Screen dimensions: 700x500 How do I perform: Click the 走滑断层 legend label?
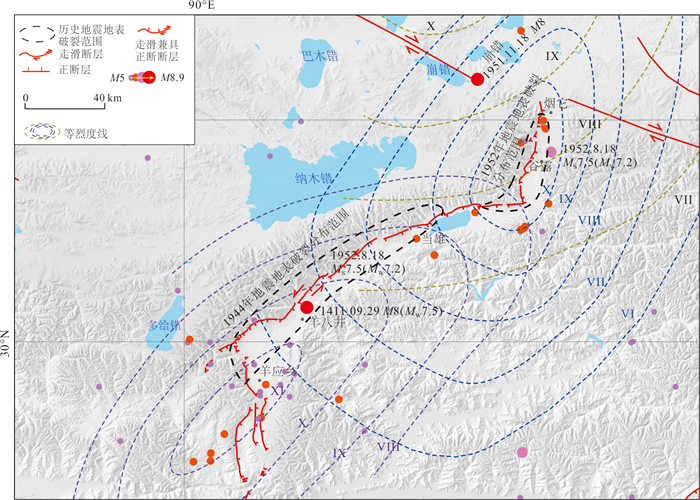click(x=81, y=54)
